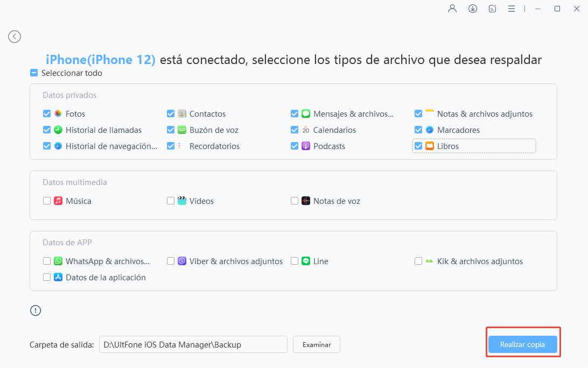Click the Buzón de voz icon
588x368 pixels.
tap(182, 130)
